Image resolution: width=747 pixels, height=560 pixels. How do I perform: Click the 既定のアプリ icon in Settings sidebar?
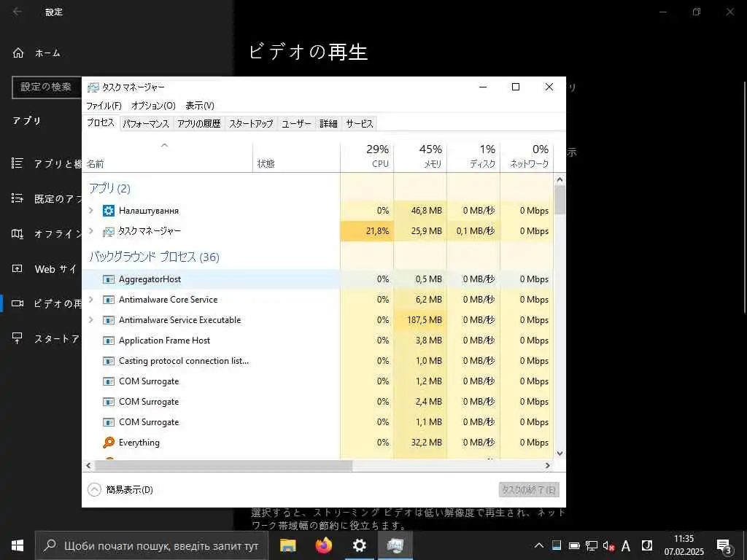tap(18, 198)
